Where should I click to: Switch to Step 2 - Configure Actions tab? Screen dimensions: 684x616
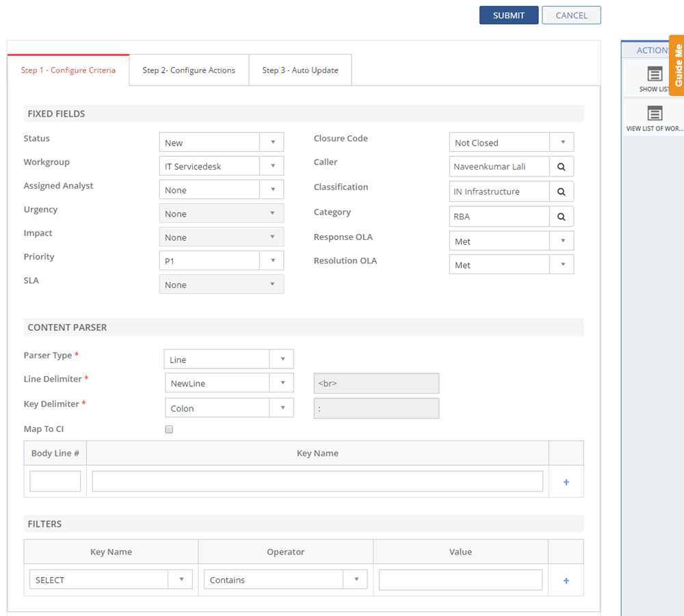point(189,70)
